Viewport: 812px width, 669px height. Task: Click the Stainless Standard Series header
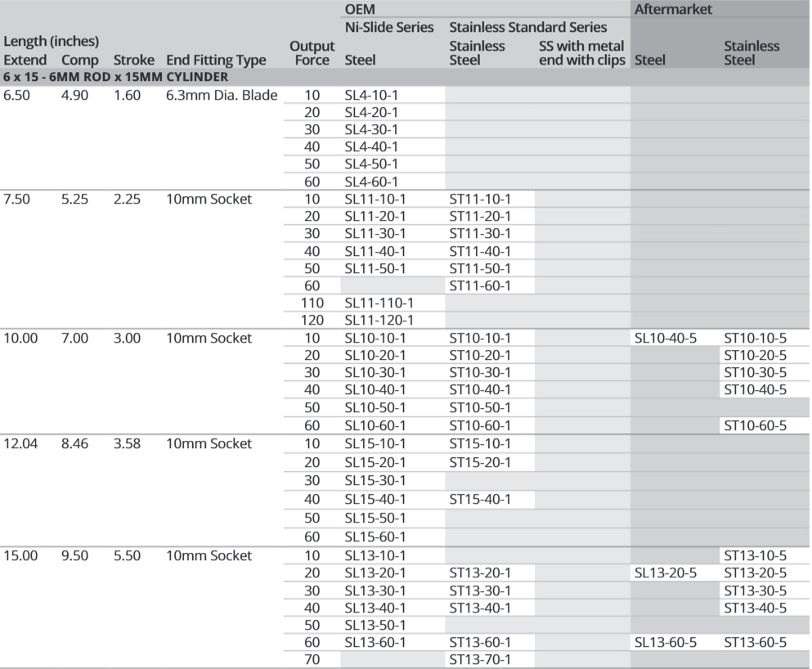coord(527,27)
